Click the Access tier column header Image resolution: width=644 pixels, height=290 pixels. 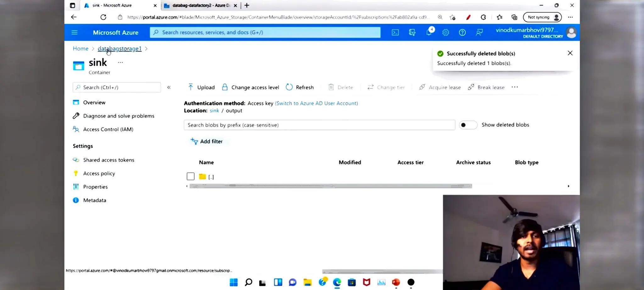410,162
